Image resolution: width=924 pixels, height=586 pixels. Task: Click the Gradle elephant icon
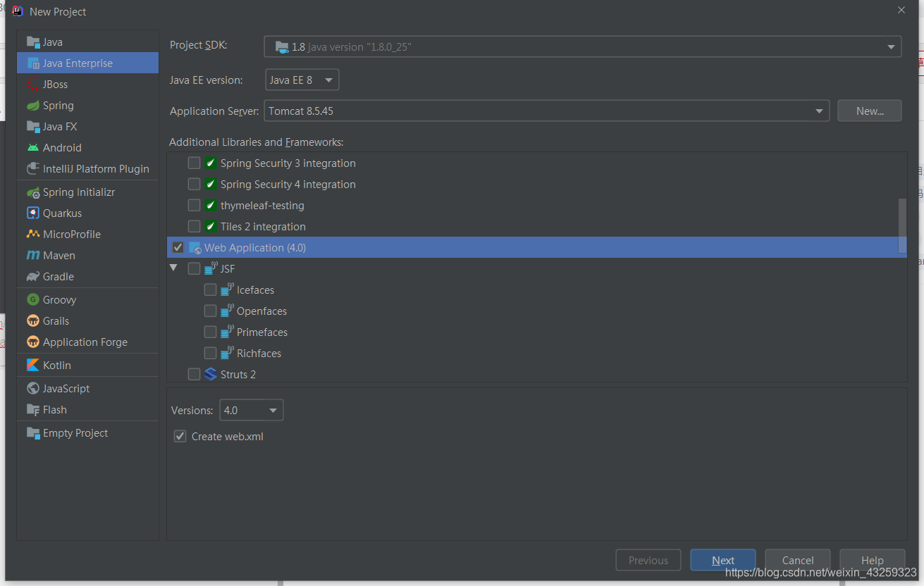[x=33, y=277]
